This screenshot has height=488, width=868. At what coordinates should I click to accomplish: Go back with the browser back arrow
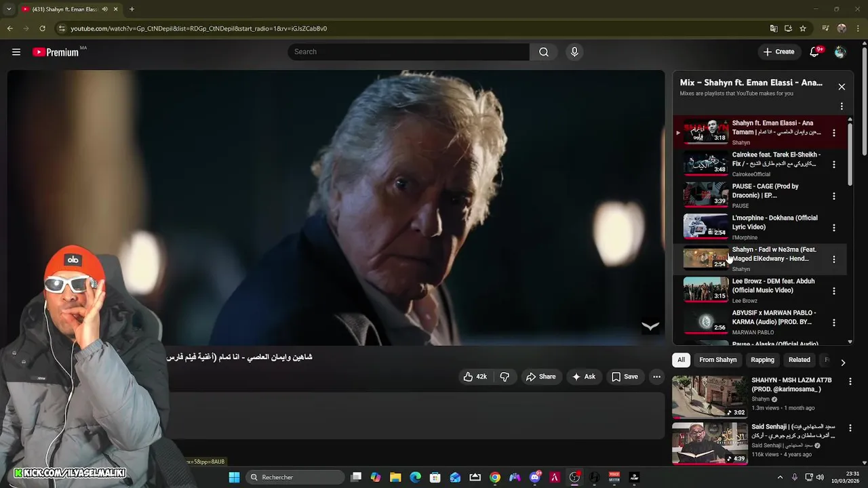coord(9,28)
